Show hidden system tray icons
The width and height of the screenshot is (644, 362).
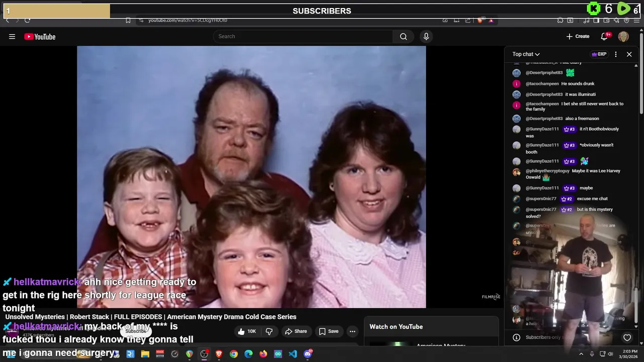click(x=581, y=354)
